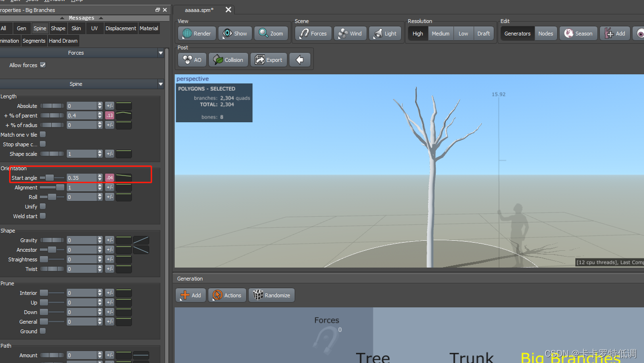The image size is (644, 363).
Task: Select Generators edit mode
Action: pyautogui.click(x=517, y=34)
